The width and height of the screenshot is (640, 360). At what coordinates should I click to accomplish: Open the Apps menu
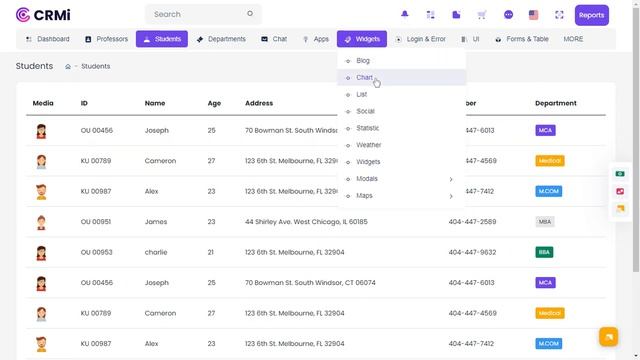tap(316, 39)
